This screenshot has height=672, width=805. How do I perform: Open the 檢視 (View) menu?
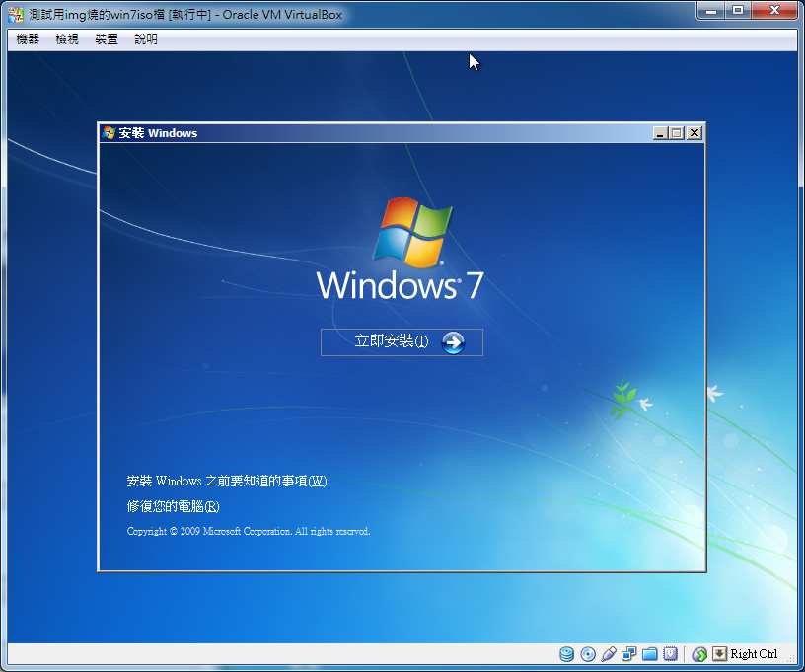[x=67, y=39]
